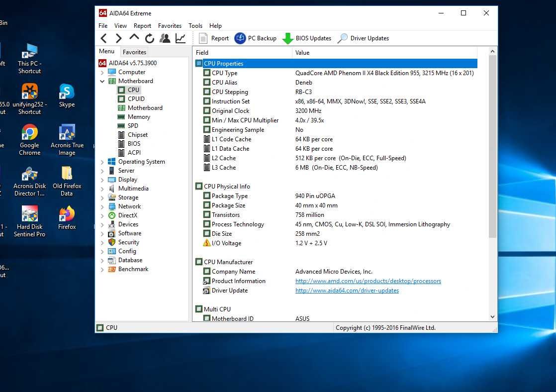The width and height of the screenshot is (556, 392).
Task: Click the Value column header
Action: click(x=385, y=53)
